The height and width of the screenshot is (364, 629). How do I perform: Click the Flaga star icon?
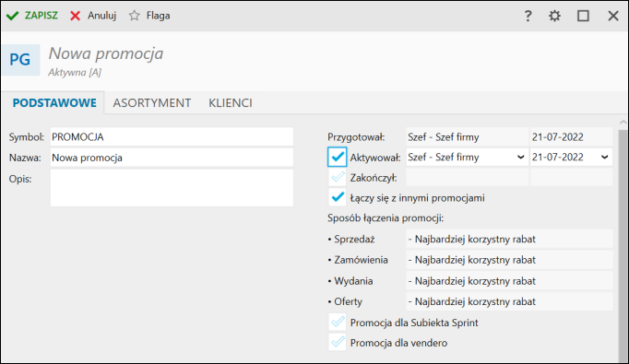135,16
